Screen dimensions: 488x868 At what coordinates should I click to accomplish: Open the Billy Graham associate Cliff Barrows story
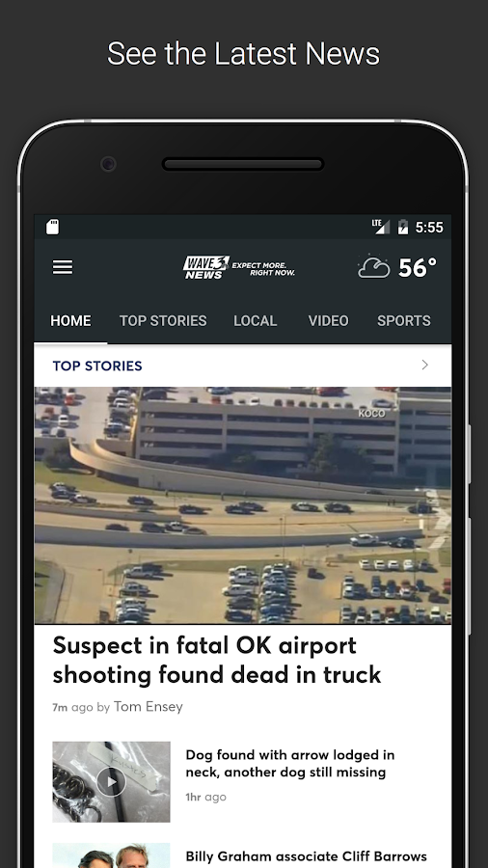(307, 856)
